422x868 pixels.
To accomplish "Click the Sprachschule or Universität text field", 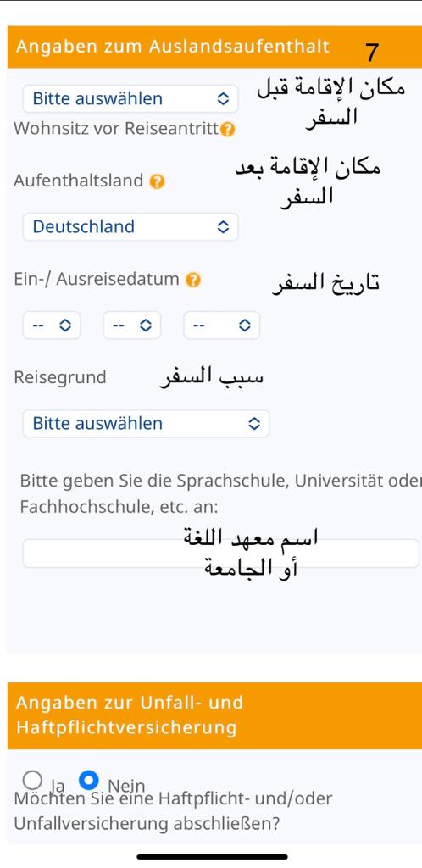I will [x=220, y=554].
